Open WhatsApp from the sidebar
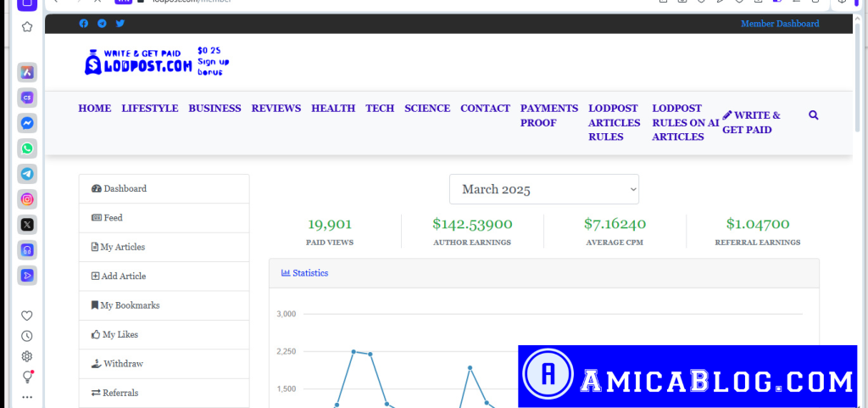Screen dimensions: 868x408 click(27, 148)
